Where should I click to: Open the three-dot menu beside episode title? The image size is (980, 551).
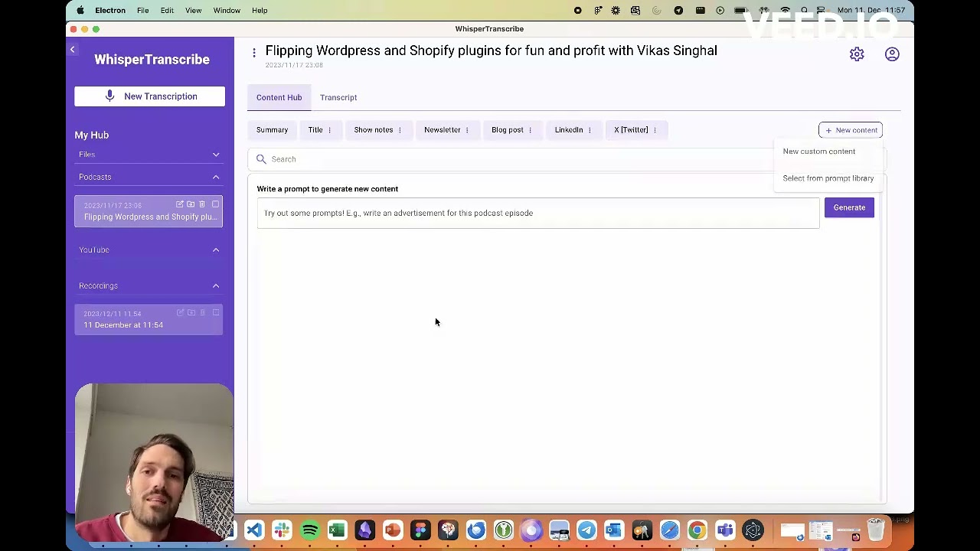(254, 52)
